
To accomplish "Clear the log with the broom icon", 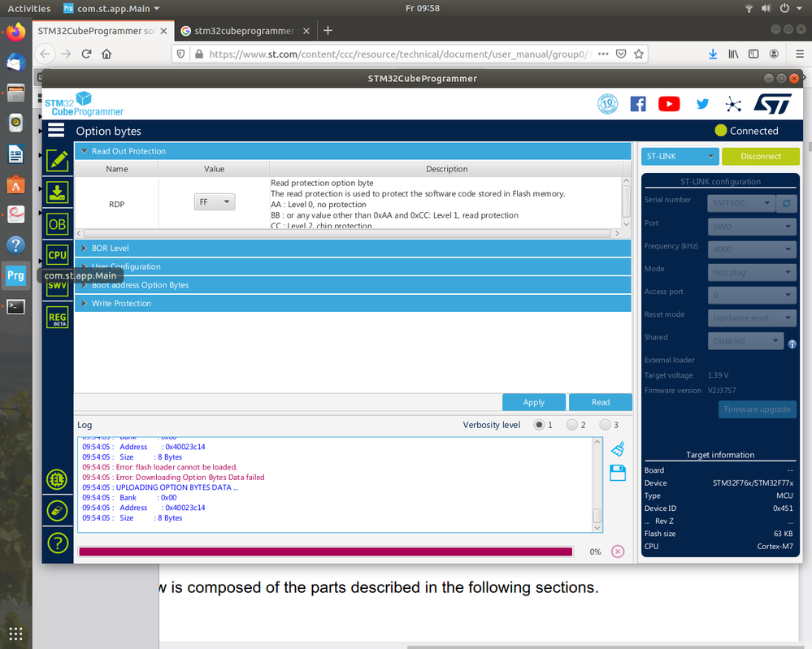I will [618, 448].
